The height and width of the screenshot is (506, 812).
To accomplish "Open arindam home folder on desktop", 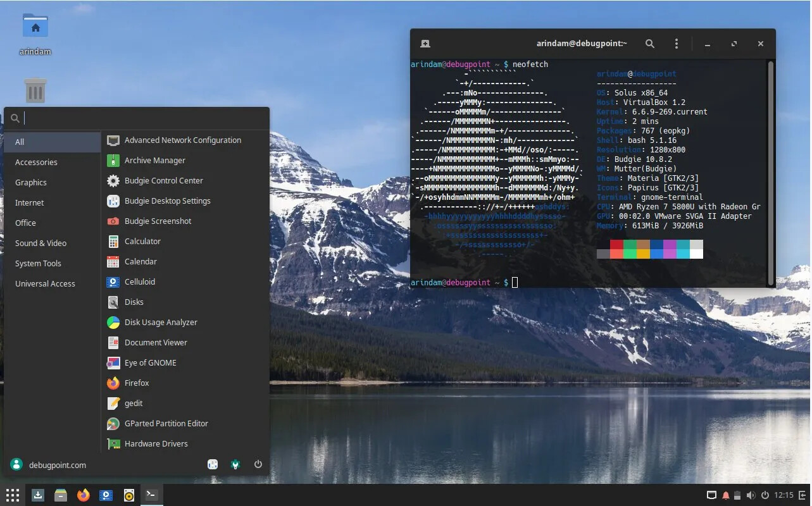I will 35,34.
